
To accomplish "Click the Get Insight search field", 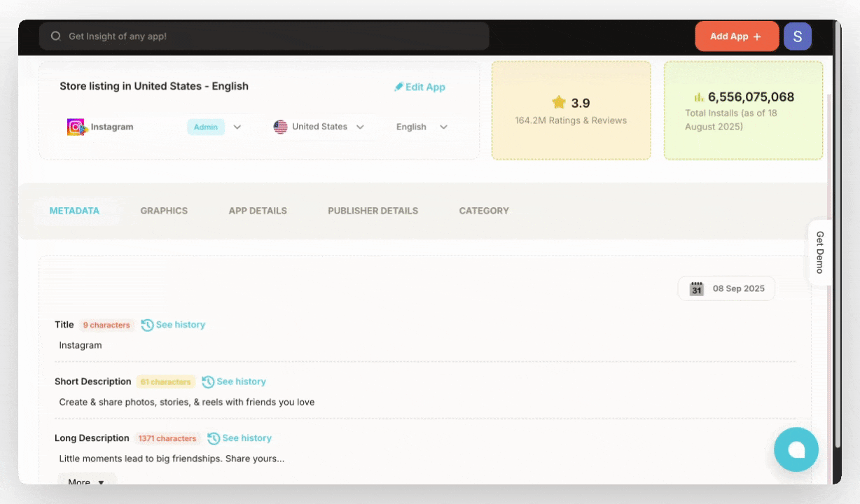I will tap(263, 36).
